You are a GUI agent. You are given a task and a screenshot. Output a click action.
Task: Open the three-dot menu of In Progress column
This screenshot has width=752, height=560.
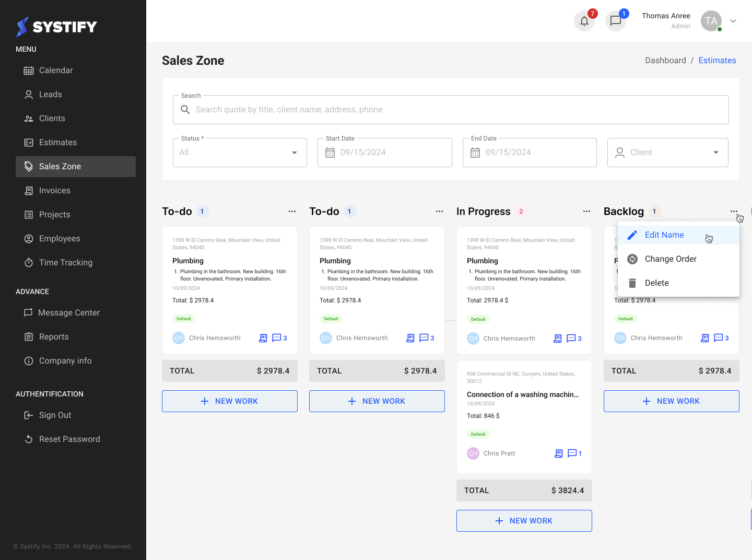(586, 211)
